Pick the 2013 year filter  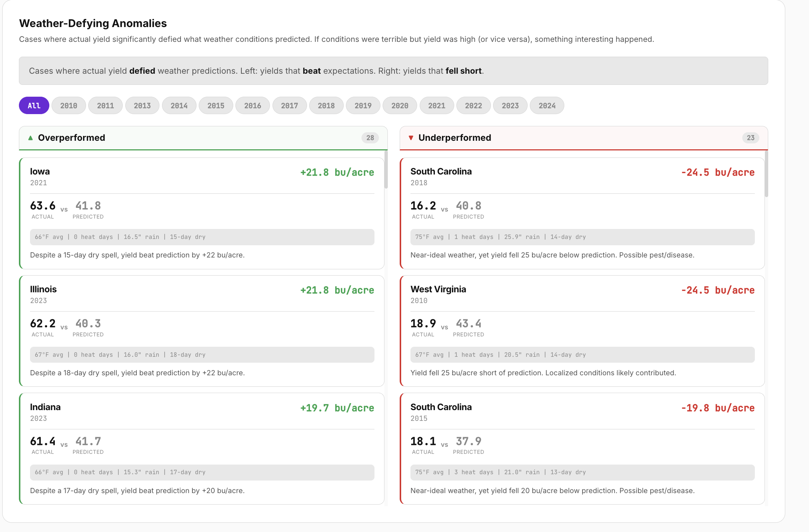142,106
